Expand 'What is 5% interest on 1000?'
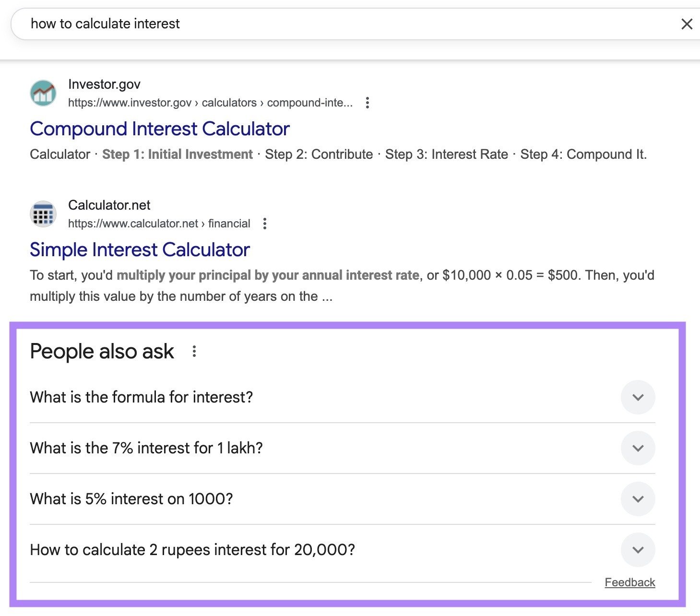 [638, 499]
